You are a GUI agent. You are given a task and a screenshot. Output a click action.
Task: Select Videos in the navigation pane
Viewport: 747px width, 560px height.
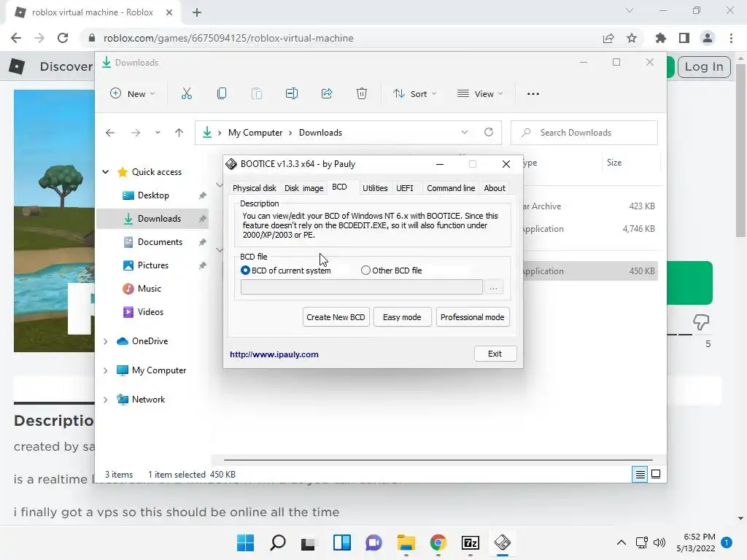[x=152, y=312]
